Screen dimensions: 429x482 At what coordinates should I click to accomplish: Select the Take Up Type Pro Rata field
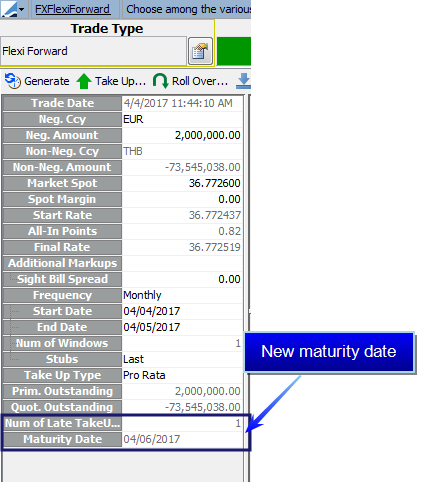click(x=182, y=375)
